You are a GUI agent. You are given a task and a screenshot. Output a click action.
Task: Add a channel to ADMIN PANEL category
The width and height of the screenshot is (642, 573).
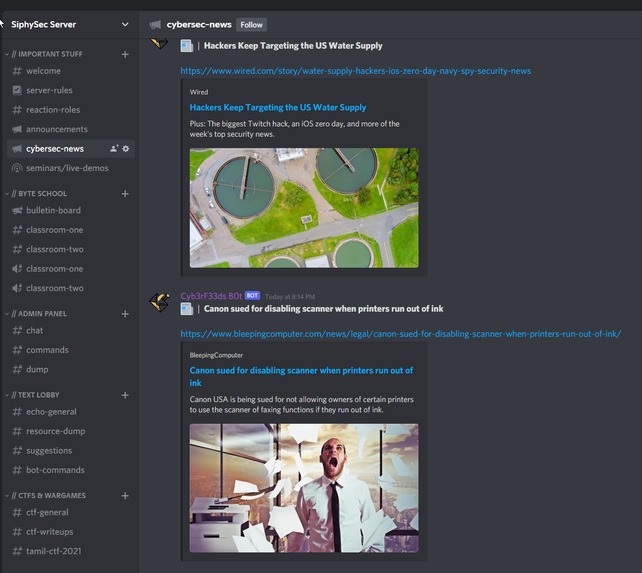pos(125,314)
